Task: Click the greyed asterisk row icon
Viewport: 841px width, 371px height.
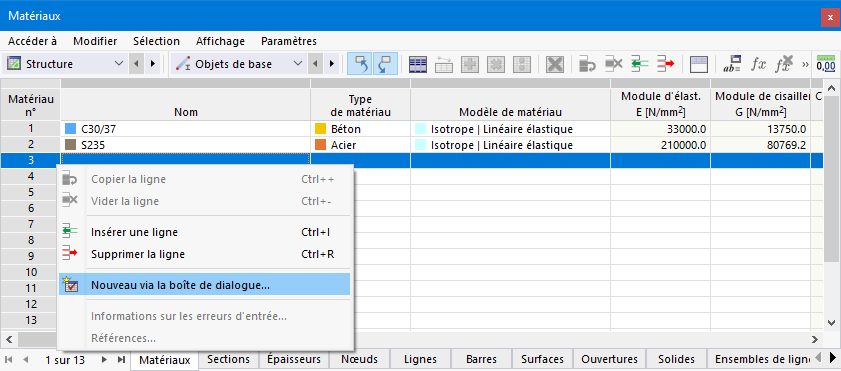Action: coord(496,64)
